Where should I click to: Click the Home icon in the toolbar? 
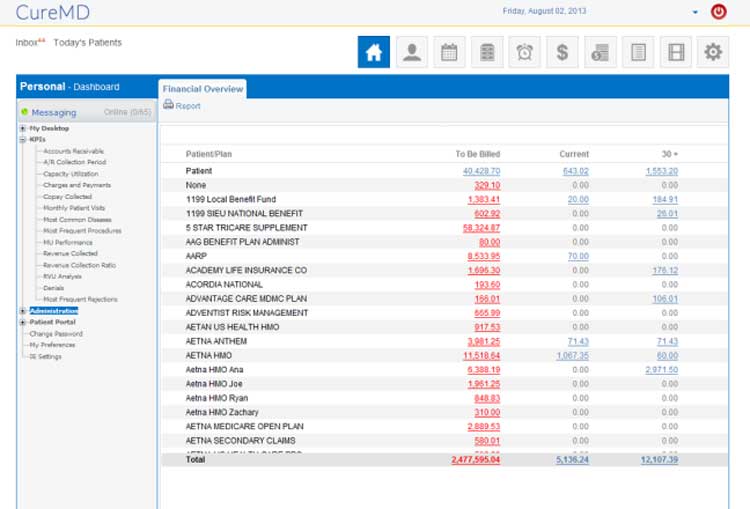(x=374, y=53)
